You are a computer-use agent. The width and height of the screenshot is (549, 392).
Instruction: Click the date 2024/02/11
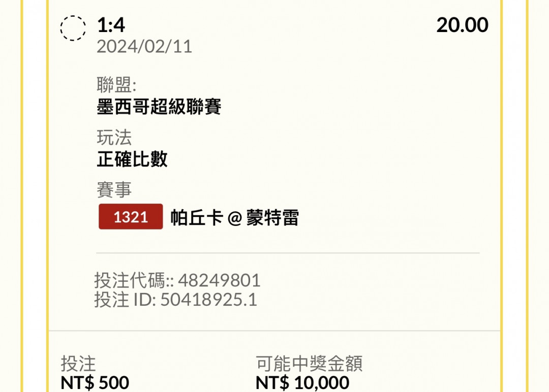tap(144, 47)
